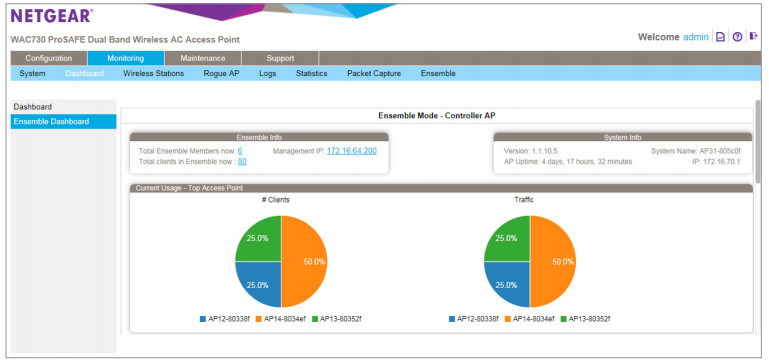Viewport: 769px width, 364px height.
Task: Click the Current Usage - Top Access Point header
Action: [441, 188]
